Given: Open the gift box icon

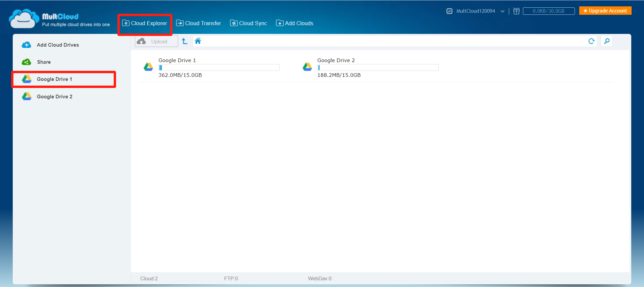Looking at the screenshot, I should pyautogui.click(x=517, y=11).
